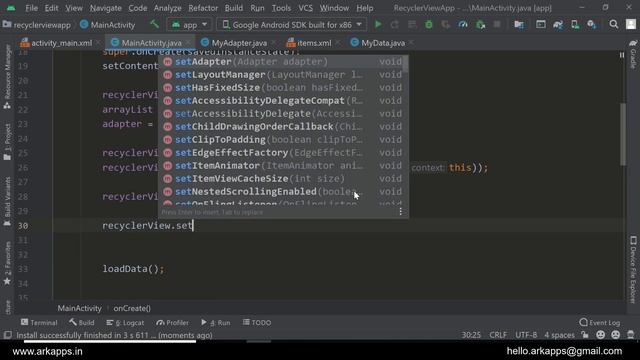Open SDK Manager icon

pos(592,25)
